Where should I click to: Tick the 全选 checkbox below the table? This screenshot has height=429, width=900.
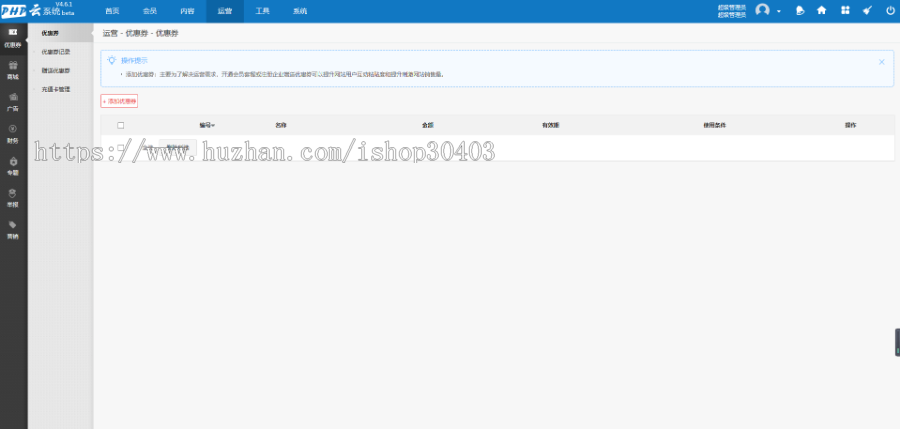pos(121,148)
